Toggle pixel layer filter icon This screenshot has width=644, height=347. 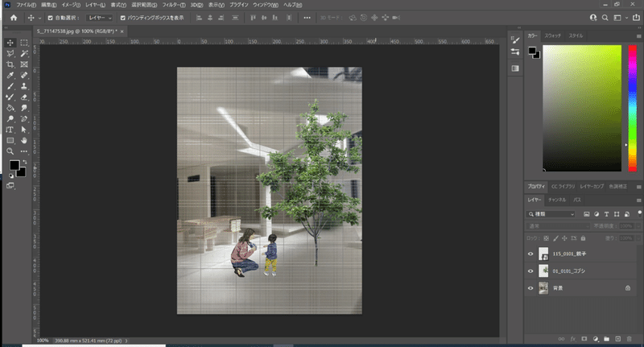coord(587,214)
